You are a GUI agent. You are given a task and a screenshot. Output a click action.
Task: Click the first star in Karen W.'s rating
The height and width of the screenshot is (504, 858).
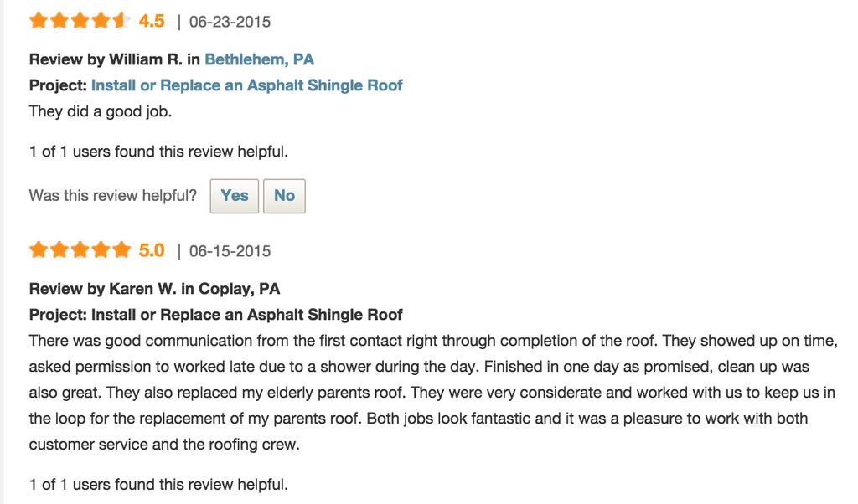(39, 249)
